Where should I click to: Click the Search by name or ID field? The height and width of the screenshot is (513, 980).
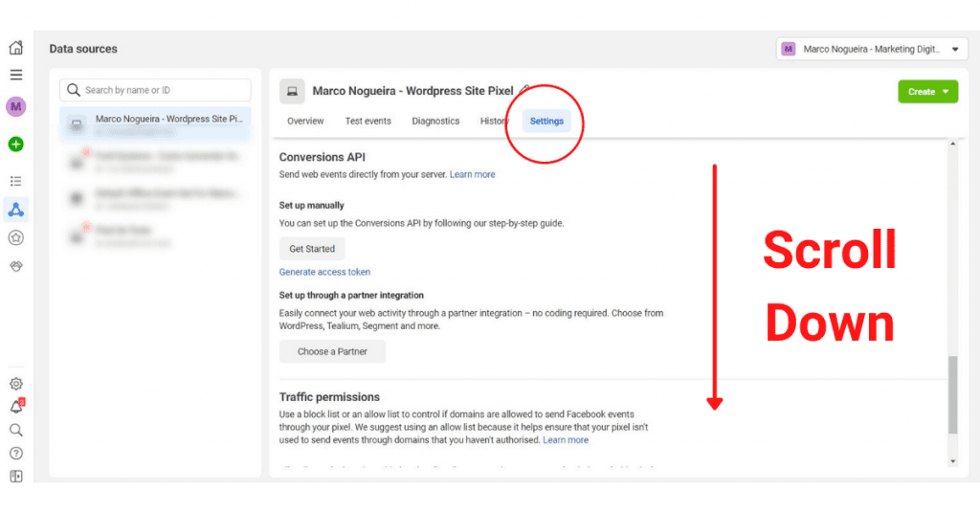[156, 90]
